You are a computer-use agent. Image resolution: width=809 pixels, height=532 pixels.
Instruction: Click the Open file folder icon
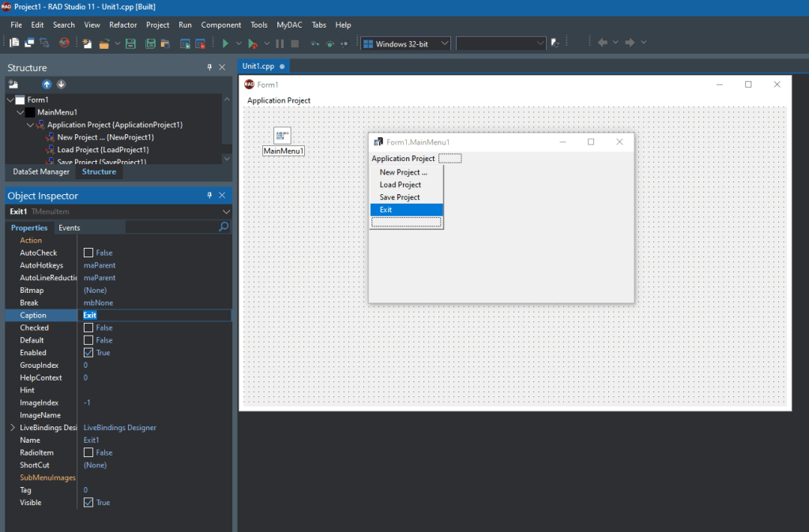[103, 44]
